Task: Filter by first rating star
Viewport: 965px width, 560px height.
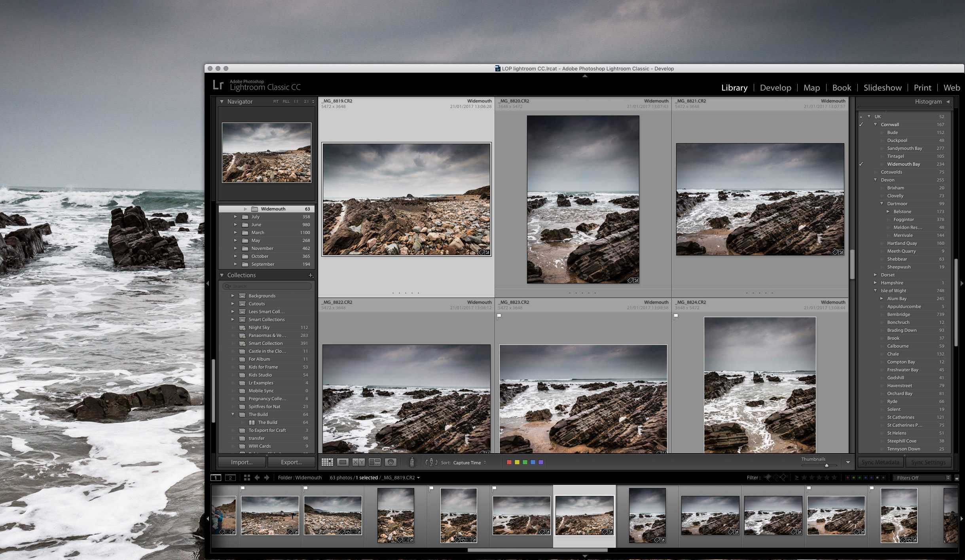Action: tap(804, 478)
